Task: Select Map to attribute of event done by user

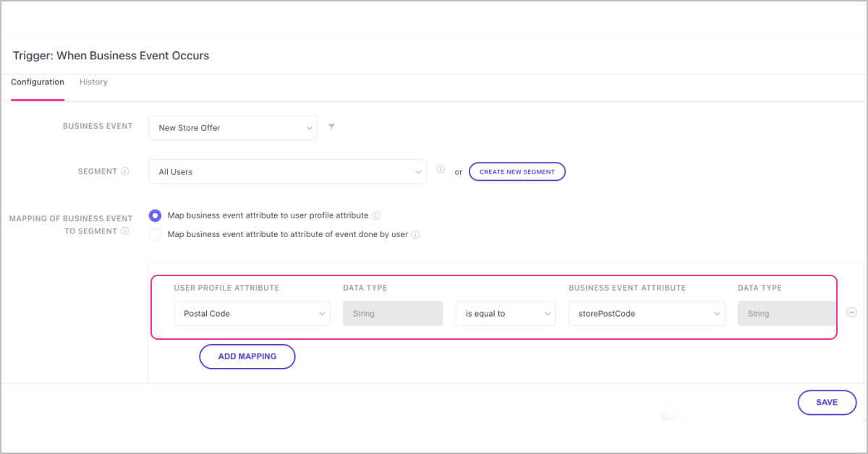Action: pyautogui.click(x=155, y=234)
